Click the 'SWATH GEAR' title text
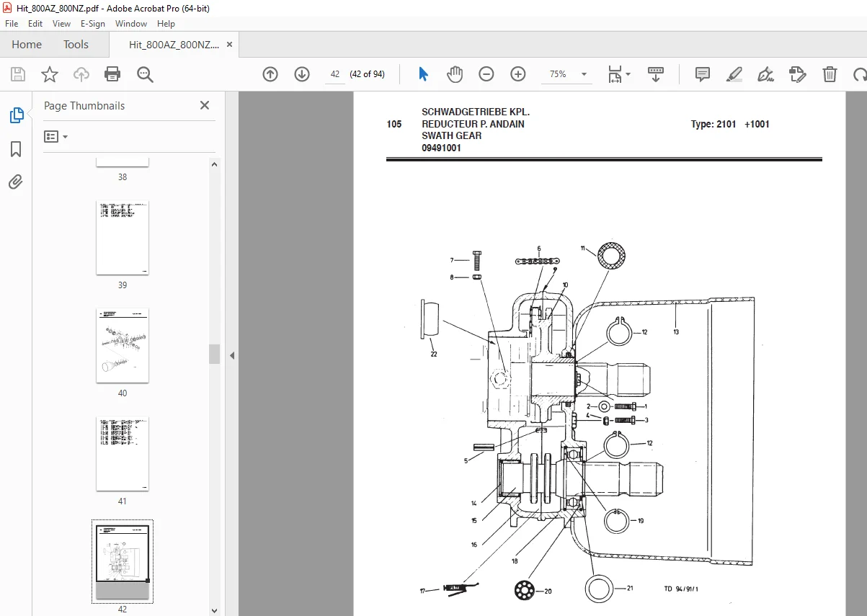 point(452,135)
